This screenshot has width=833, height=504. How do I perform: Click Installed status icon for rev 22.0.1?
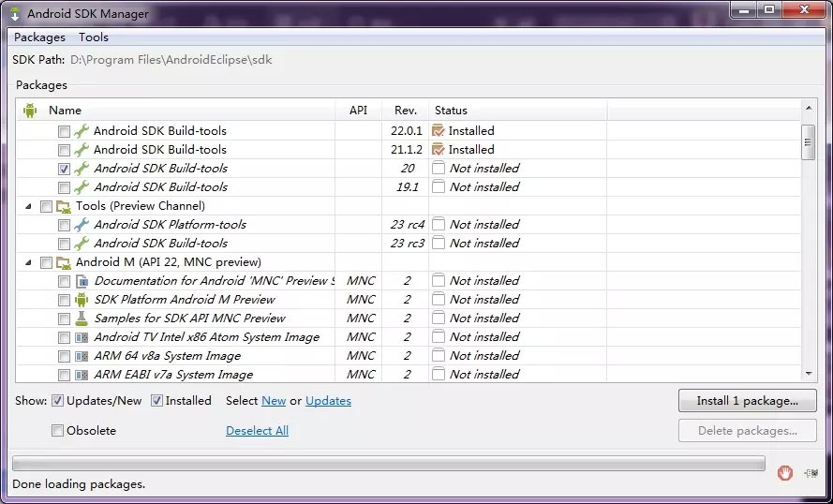coord(439,130)
